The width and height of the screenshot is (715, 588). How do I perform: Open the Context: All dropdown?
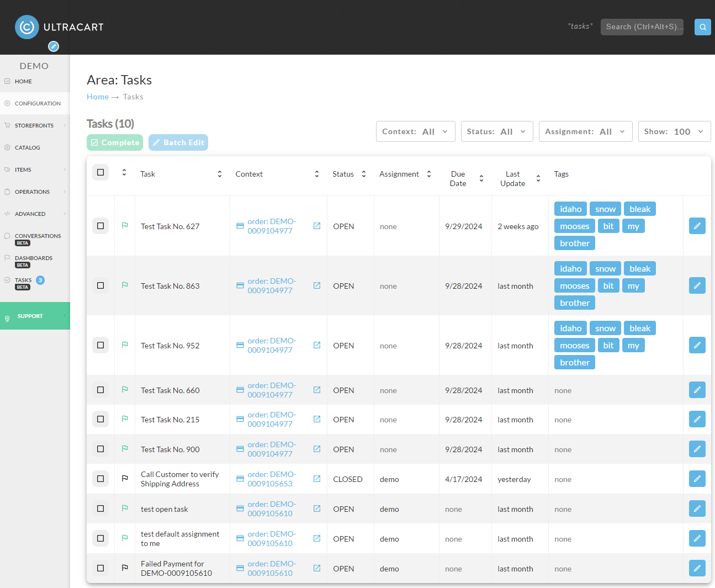point(416,131)
